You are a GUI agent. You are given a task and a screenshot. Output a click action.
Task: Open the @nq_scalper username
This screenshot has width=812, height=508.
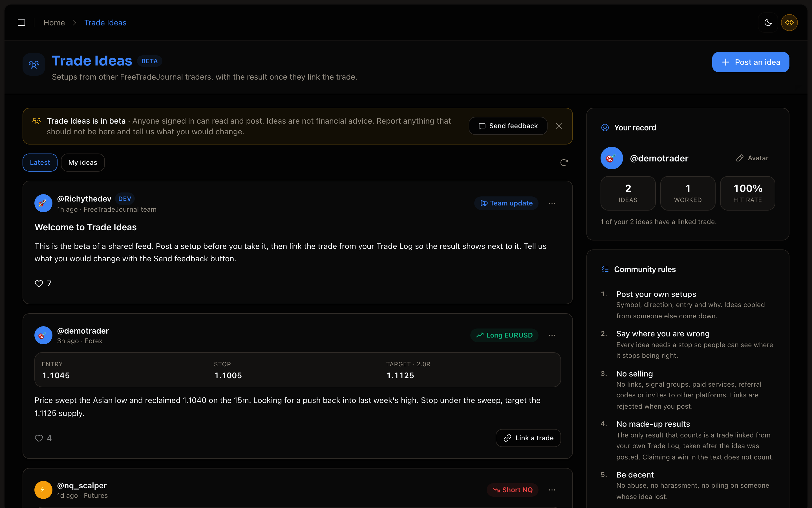82,485
